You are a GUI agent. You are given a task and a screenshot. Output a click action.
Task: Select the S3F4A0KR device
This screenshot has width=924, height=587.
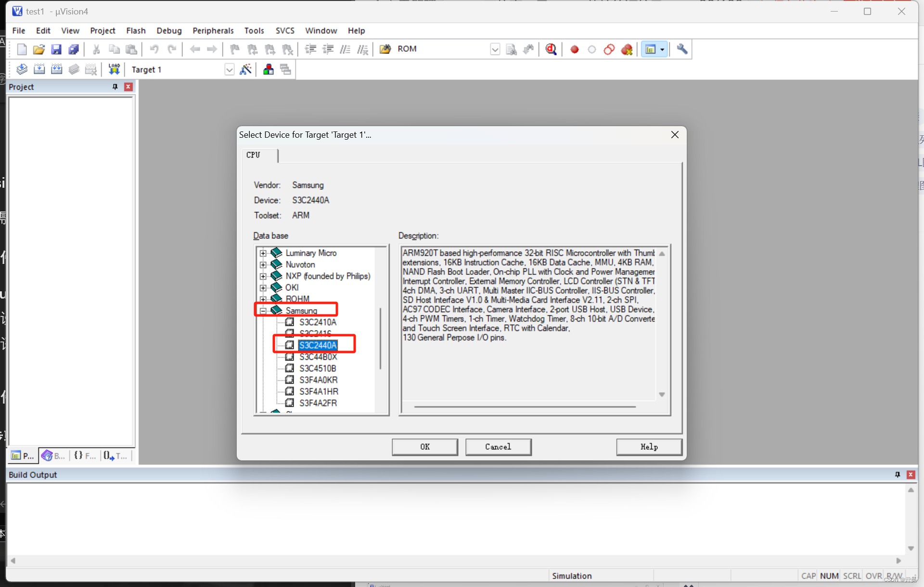coord(319,380)
